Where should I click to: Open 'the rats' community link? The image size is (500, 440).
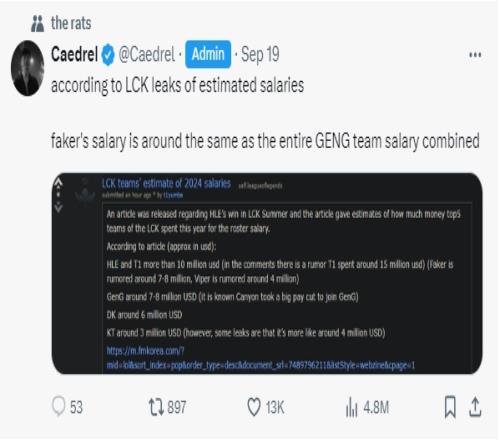click(x=71, y=23)
